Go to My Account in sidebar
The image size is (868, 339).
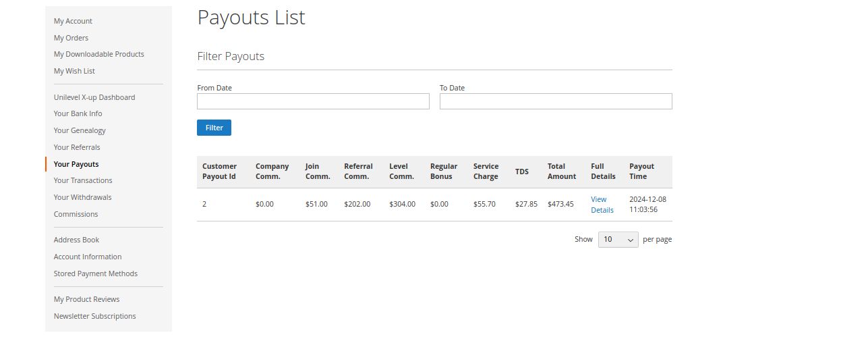(73, 21)
